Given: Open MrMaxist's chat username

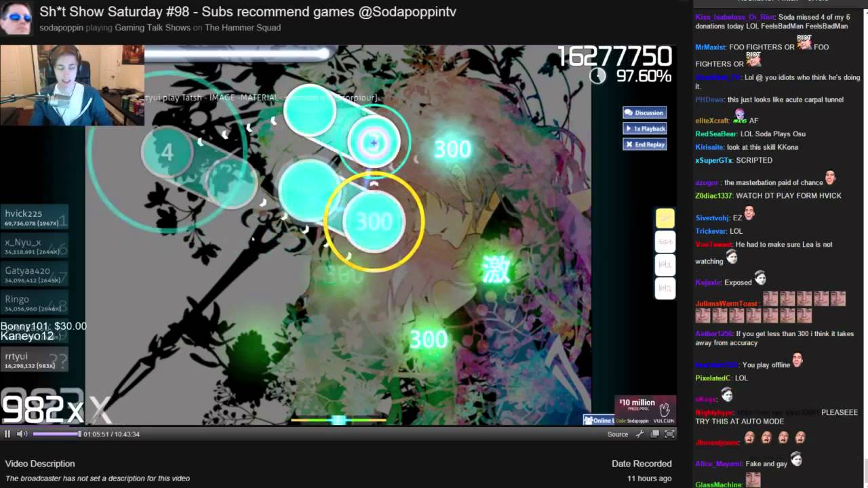Looking at the screenshot, I should coord(710,47).
